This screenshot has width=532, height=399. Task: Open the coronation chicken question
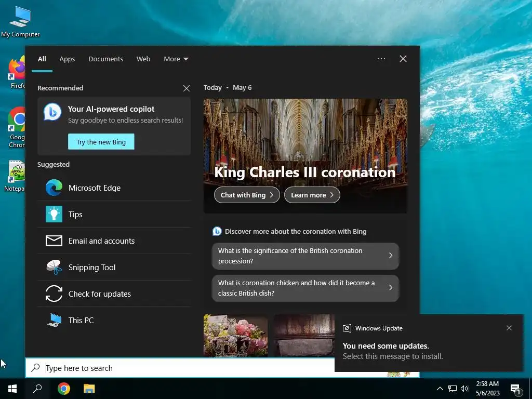[305, 288]
